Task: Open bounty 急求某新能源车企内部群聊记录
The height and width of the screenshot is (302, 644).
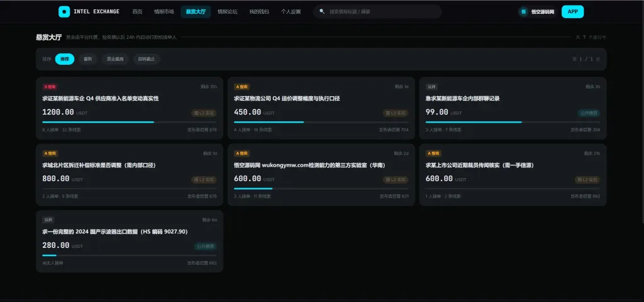Action: point(462,99)
